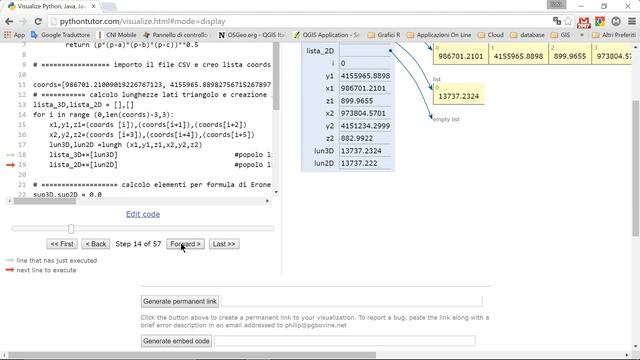Expand the GIS bookmark folder
This screenshot has height=360, width=640.
[560, 35]
